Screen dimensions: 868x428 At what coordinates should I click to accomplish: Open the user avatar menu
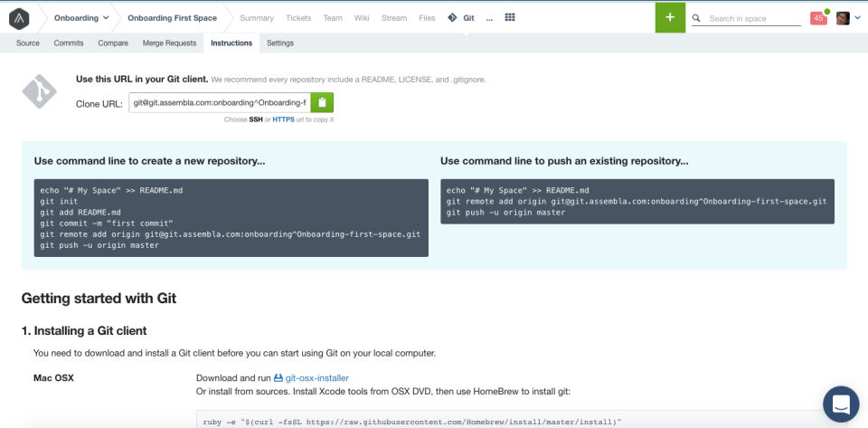coord(843,18)
